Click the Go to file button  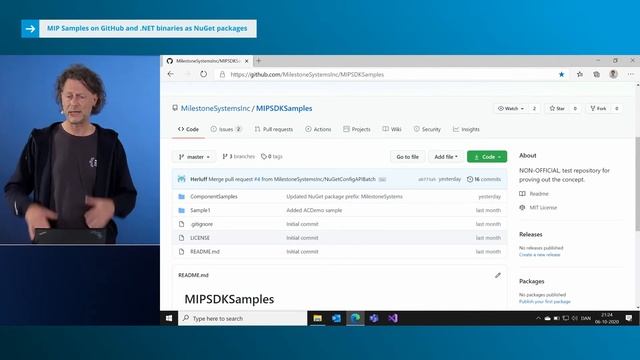(x=407, y=157)
